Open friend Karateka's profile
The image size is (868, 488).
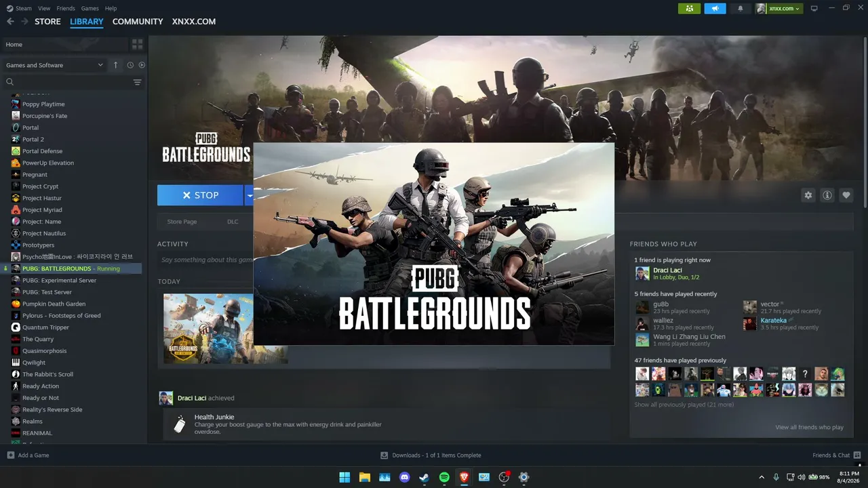point(774,321)
